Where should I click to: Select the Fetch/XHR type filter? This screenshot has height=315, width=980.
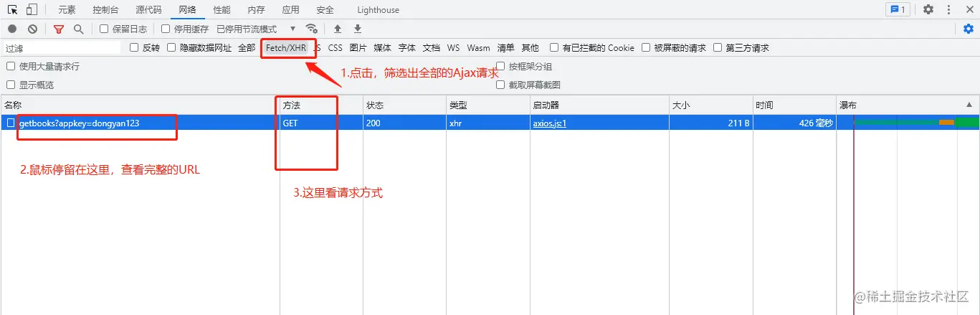[286, 47]
